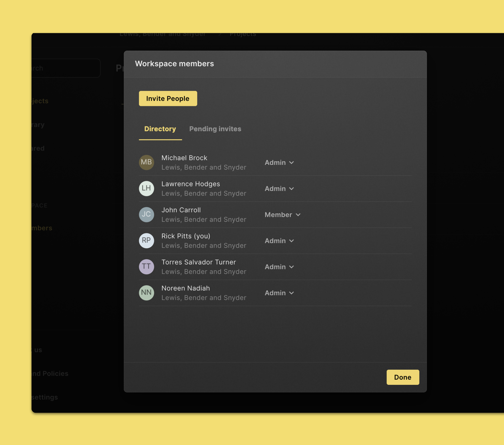
Task: Open Noreen Nadiah's Admin role dropdown
Action: coord(279,293)
